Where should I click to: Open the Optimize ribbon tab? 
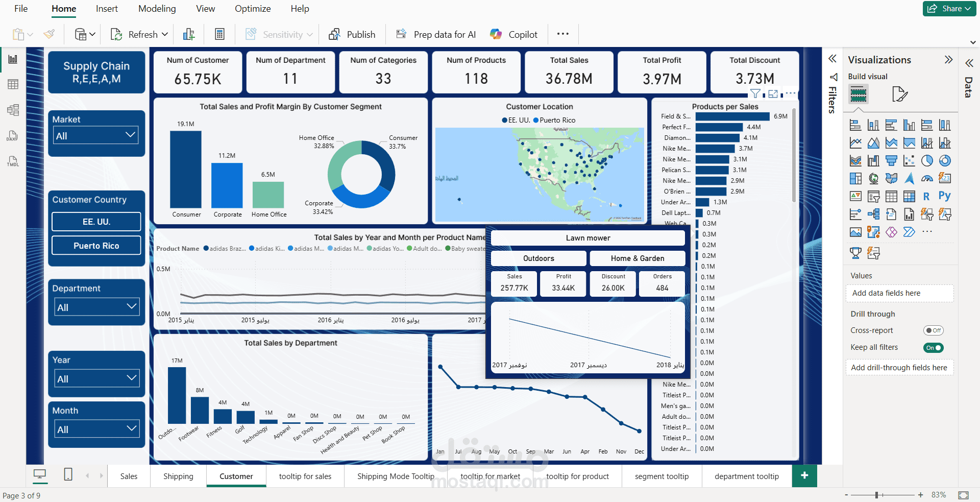point(253,9)
